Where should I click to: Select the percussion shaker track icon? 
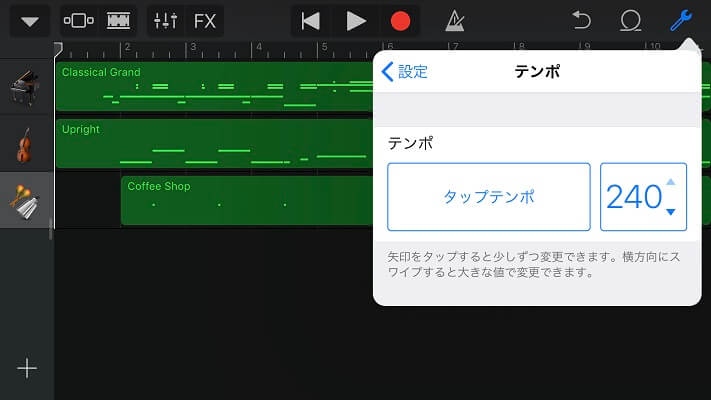coord(25,202)
